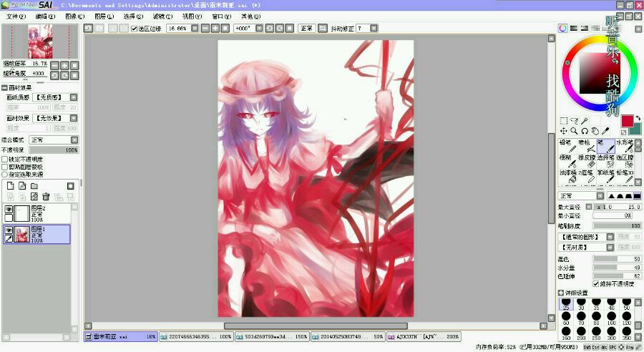Screen dimensions: 644x352
Task: Open the 选择 Select menu
Action: [134, 16]
